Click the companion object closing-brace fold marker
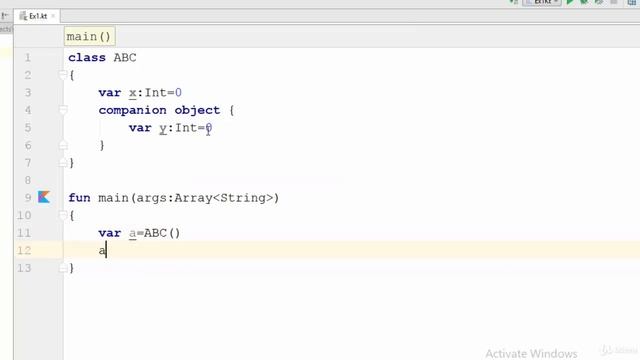Screen dimensions: 640x360 (x=63, y=145)
